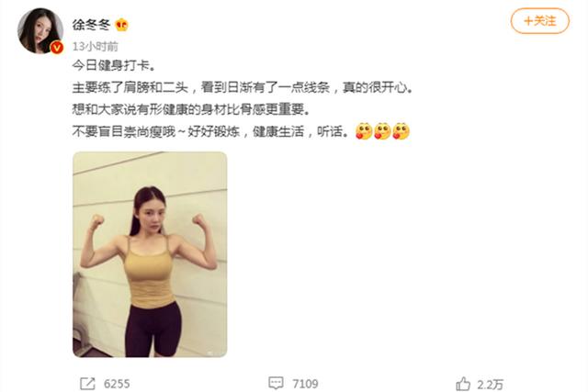Screen dimensions: 588x392
Task: Follow the user with +关注 button
Action: [540, 21]
